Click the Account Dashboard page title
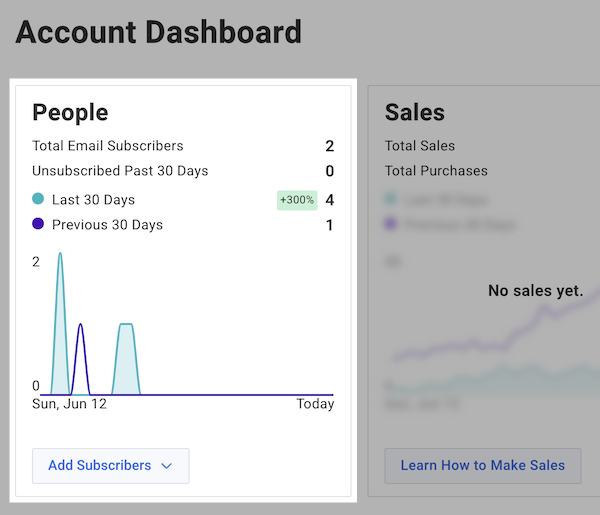 click(158, 32)
